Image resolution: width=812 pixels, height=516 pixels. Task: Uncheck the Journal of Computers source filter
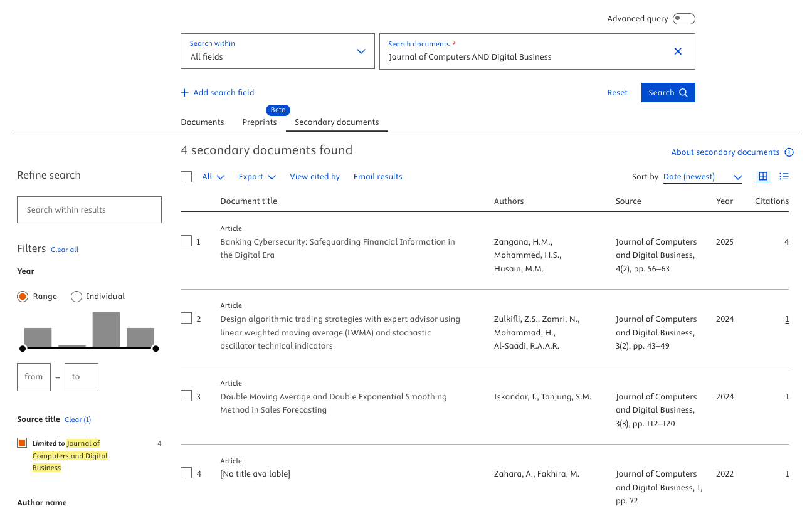[23, 443]
